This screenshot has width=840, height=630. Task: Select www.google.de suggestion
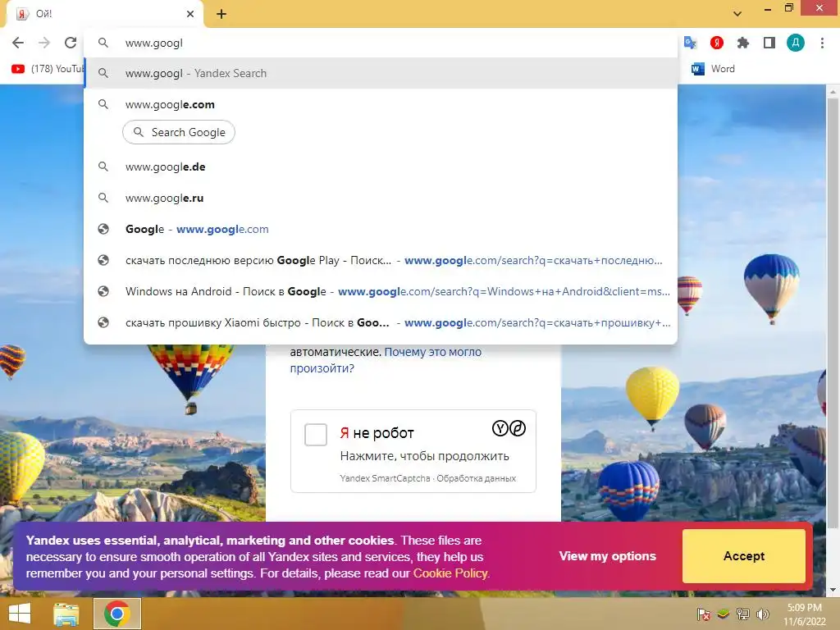(x=381, y=167)
